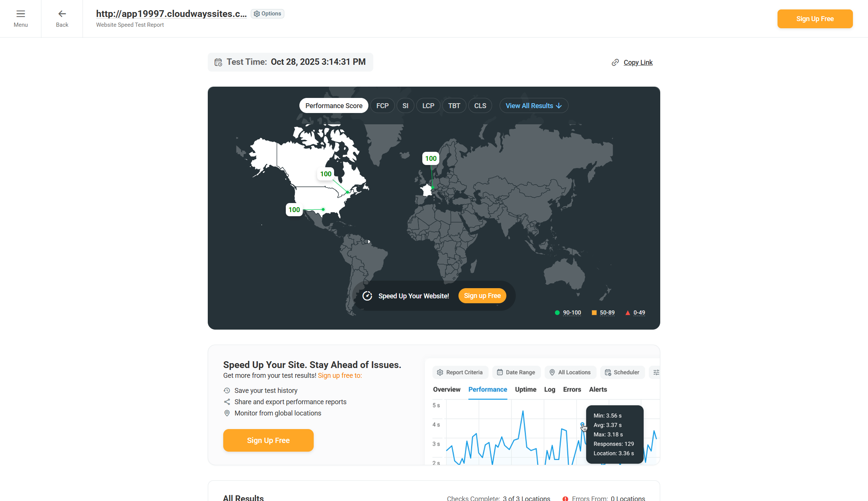Click the calendar icon next to Test Time
Viewport: 868px width, 501px height.
click(x=218, y=62)
